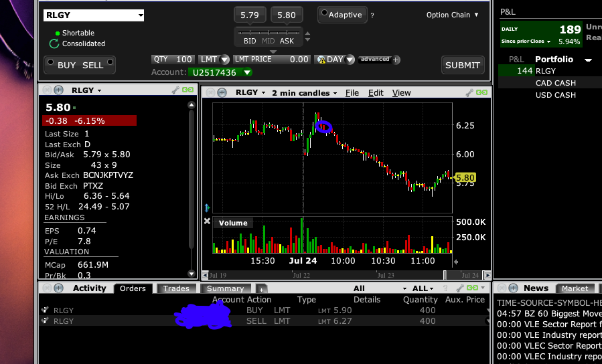Click the green link icon in chart panel
This screenshot has height=364, width=602.
point(481,92)
